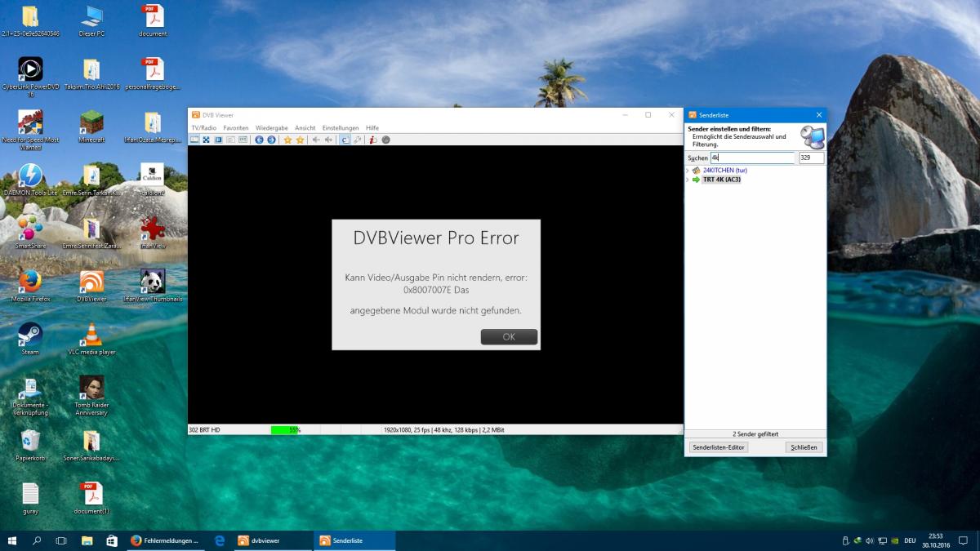Switch to the Senderliste taskbar button
980x551 pixels.
point(354,540)
